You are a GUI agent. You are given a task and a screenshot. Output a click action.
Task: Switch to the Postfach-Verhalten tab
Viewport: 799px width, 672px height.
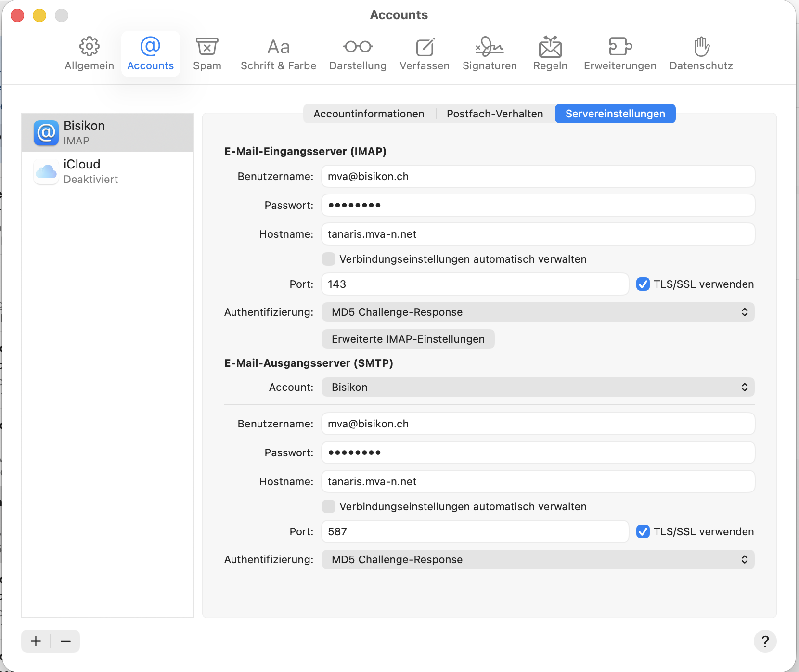pyautogui.click(x=494, y=114)
